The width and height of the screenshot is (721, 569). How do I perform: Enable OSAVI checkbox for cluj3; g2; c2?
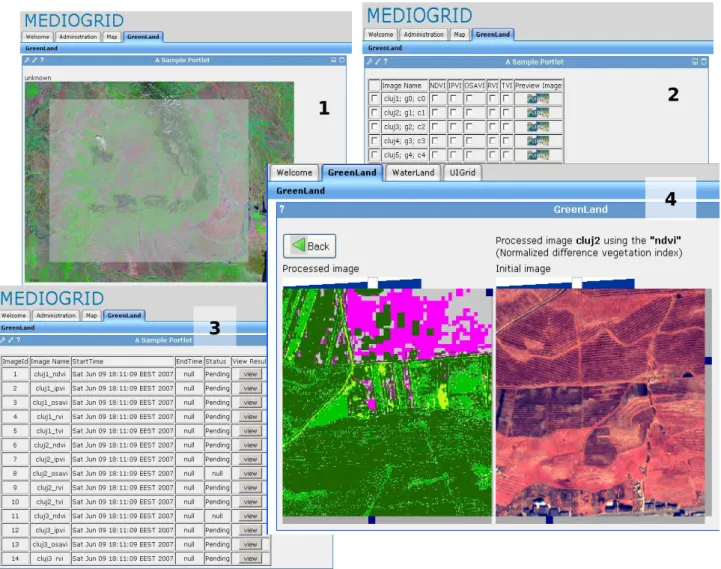point(469,126)
